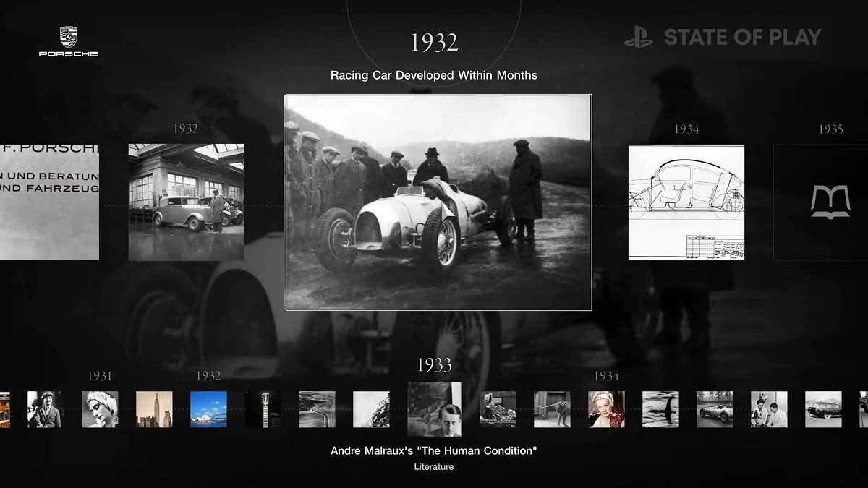Select the Andre Malraux portrait thumbnail
The image size is (868, 488).
pos(435,409)
